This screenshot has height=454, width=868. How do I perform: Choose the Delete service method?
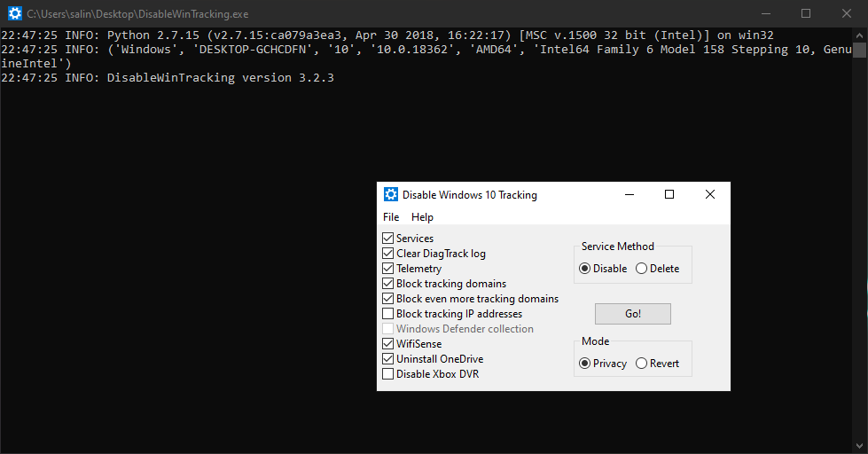tap(641, 269)
